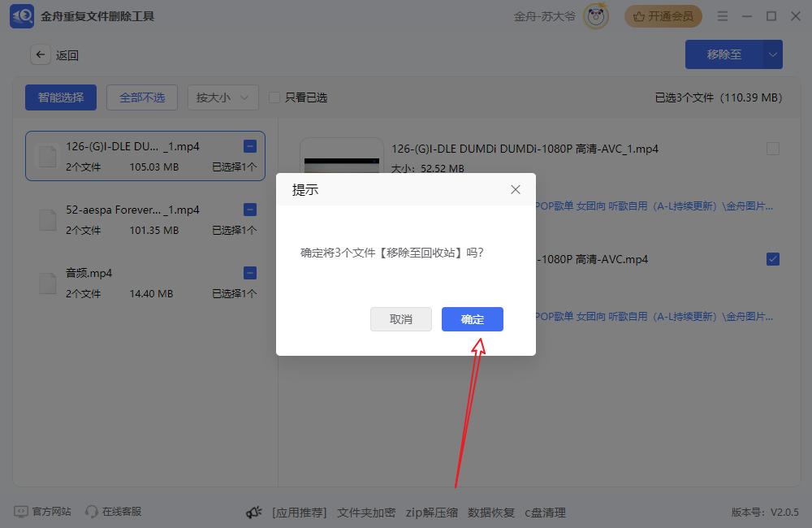Click the app logo icon
The height and width of the screenshot is (528, 812).
pos(22,16)
